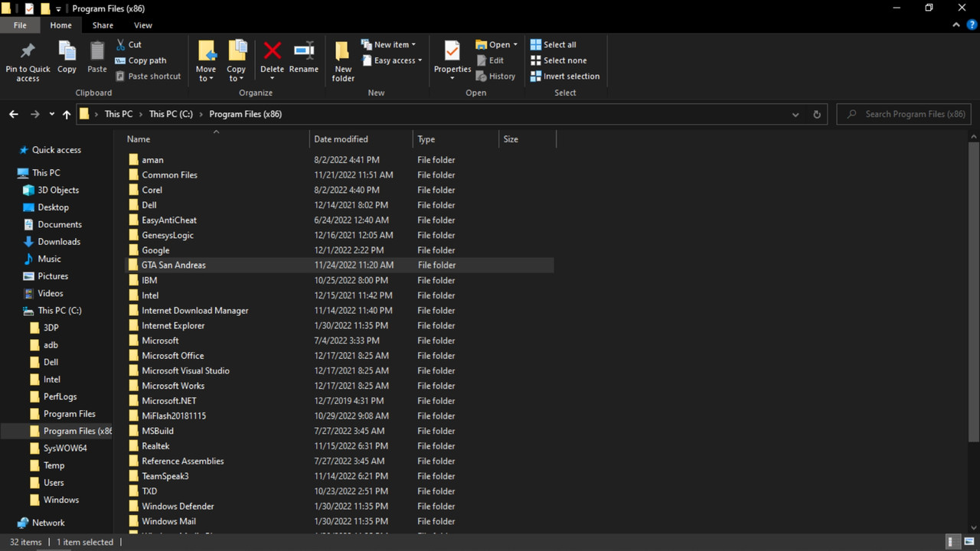Go up one folder level
Screen dimensions: 980x551
click(67, 114)
